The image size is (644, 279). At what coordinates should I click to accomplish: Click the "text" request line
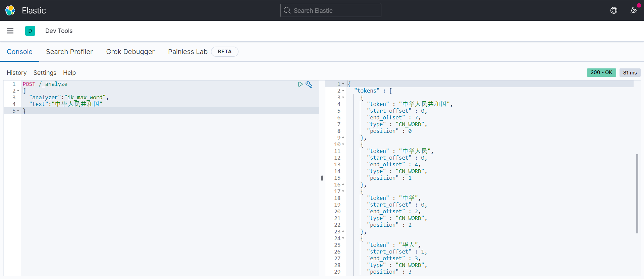coord(66,104)
